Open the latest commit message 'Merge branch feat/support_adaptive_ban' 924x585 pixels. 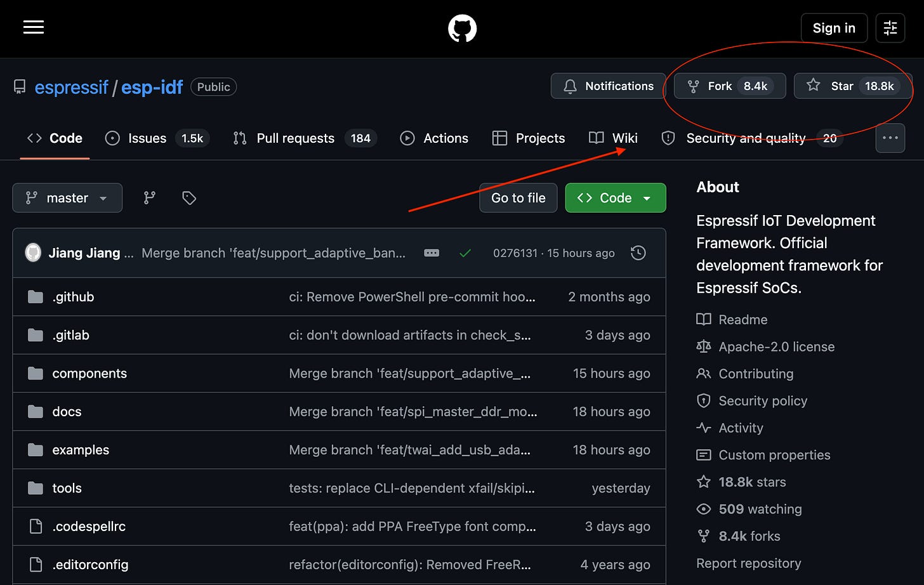(x=274, y=253)
